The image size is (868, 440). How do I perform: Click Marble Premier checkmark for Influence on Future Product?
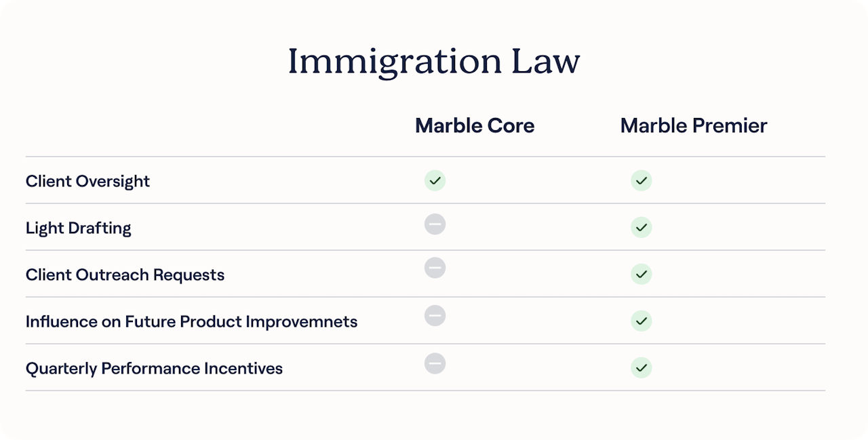click(641, 321)
